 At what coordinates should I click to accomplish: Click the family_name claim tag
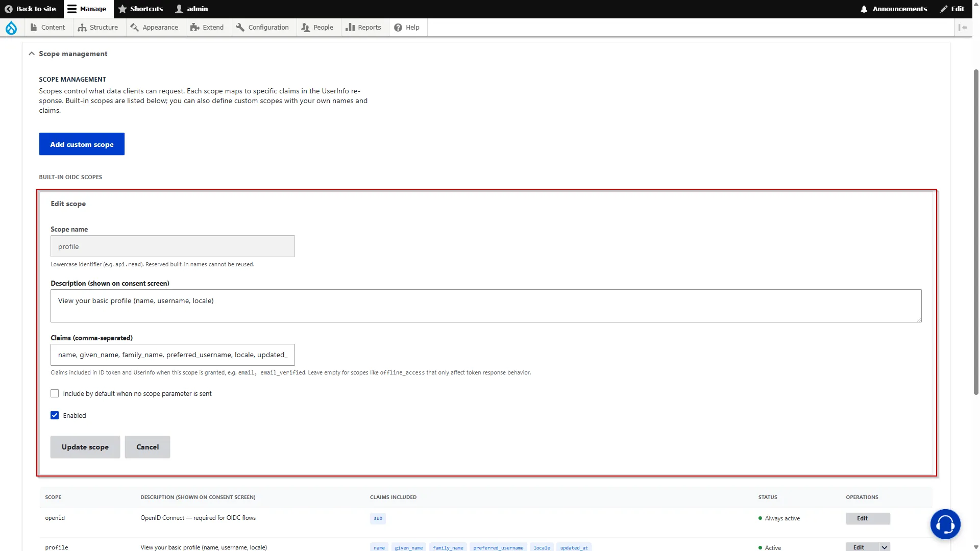tap(448, 547)
